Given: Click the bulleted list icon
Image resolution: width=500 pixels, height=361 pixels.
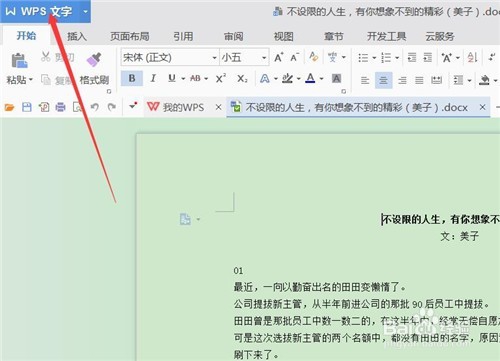Looking at the screenshot, I should click(x=363, y=58).
